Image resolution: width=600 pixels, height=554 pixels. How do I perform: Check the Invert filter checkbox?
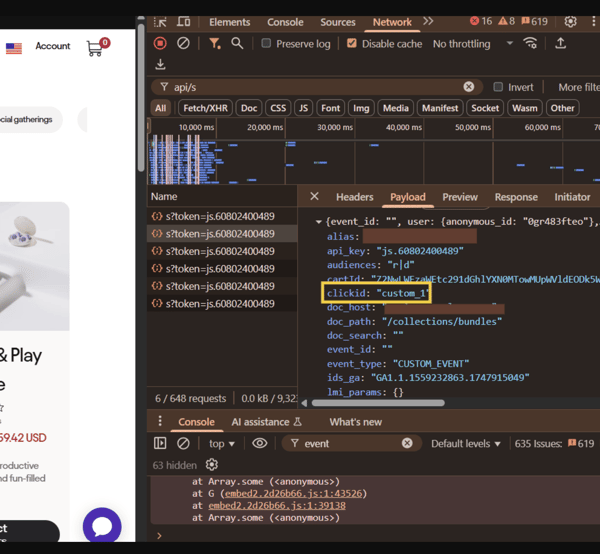(498, 87)
